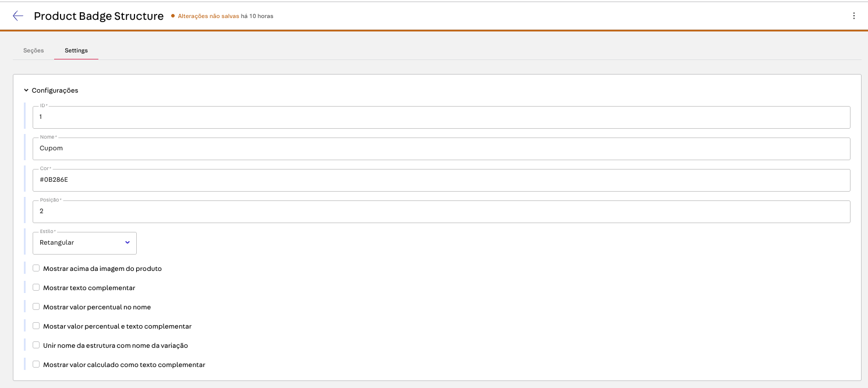
Task: Click the orange unsaved changes dot
Action: (x=173, y=16)
